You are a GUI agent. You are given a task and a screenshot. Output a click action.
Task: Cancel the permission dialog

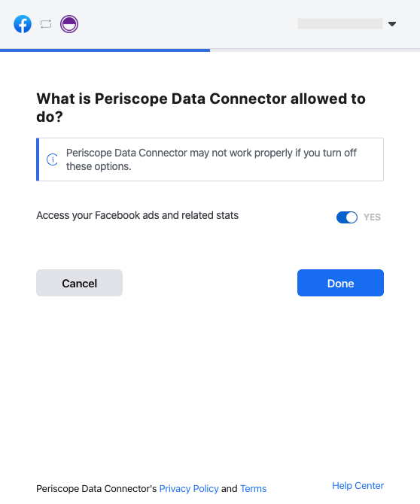tap(80, 283)
